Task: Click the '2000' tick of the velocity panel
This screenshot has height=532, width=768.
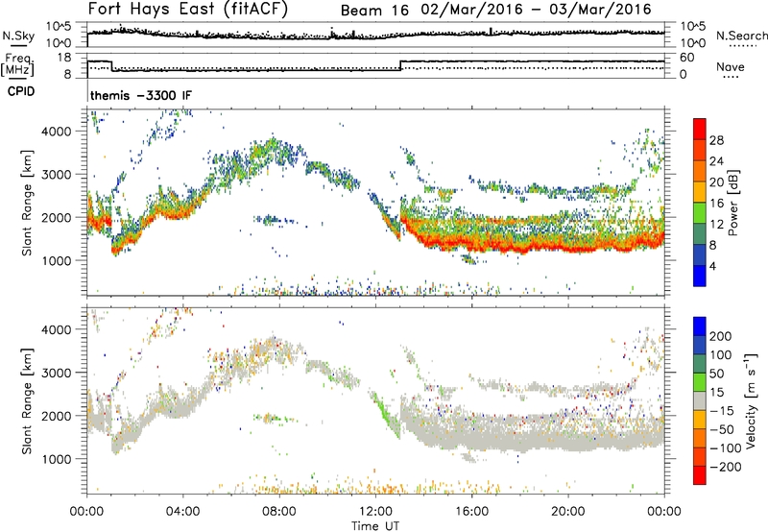Action: click(57, 416)
